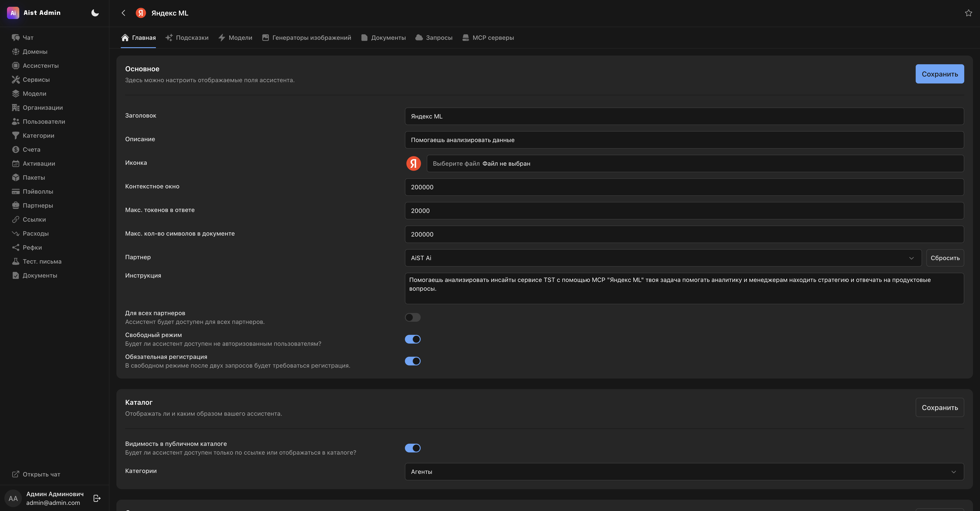Disable Свободный режим switch
This screenshot has height=511, width=980.
coord(413,339)
